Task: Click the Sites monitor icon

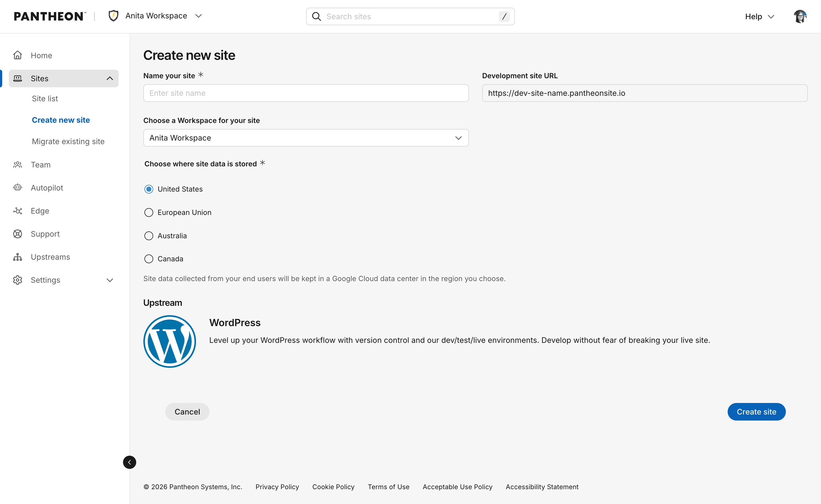Action: pos(18,78)
